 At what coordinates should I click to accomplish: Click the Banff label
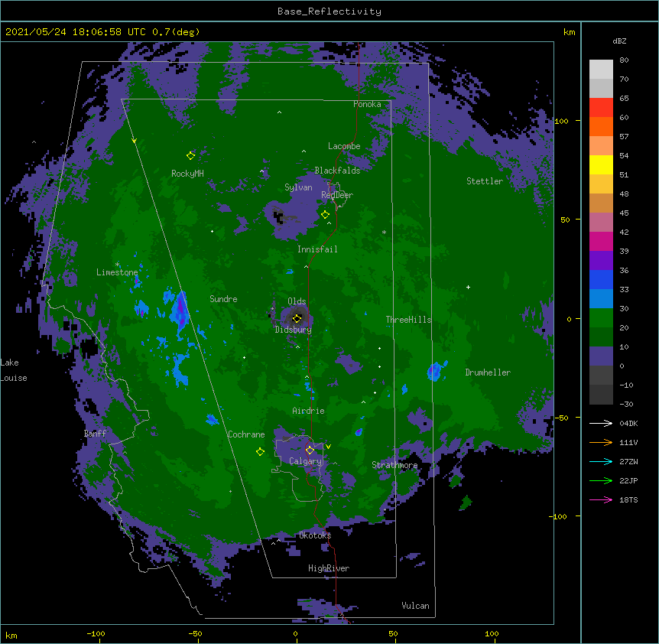tap(95, 434)
